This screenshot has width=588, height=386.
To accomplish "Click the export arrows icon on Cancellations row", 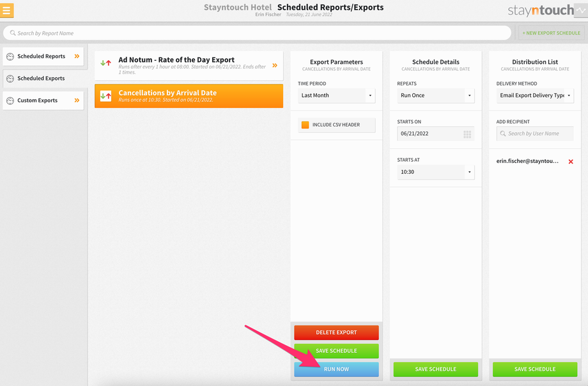I will (x=105, y=96).
